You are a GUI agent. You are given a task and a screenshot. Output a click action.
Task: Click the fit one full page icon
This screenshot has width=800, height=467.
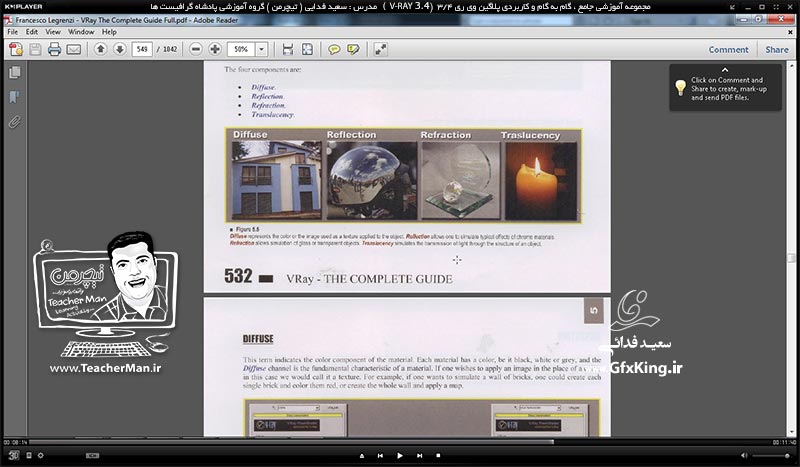tap(307, 50)
